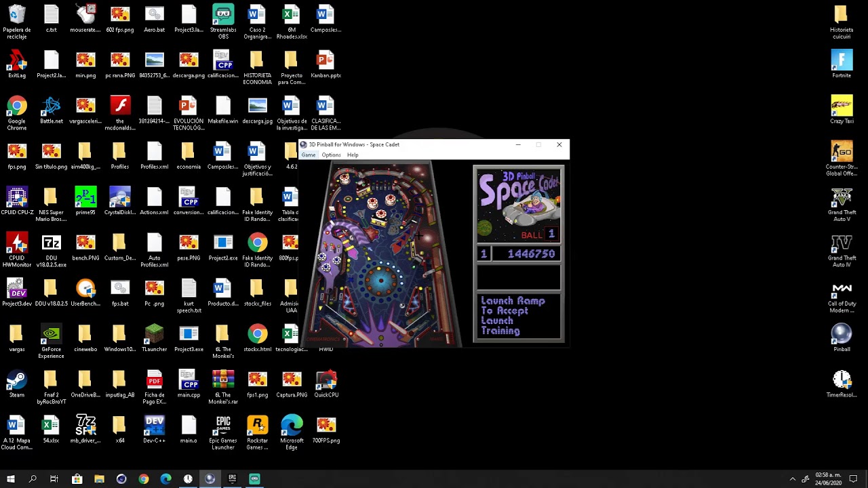Select the main.cpp file icon
This screenshot has height=488, width=868.
pos(189,384)
